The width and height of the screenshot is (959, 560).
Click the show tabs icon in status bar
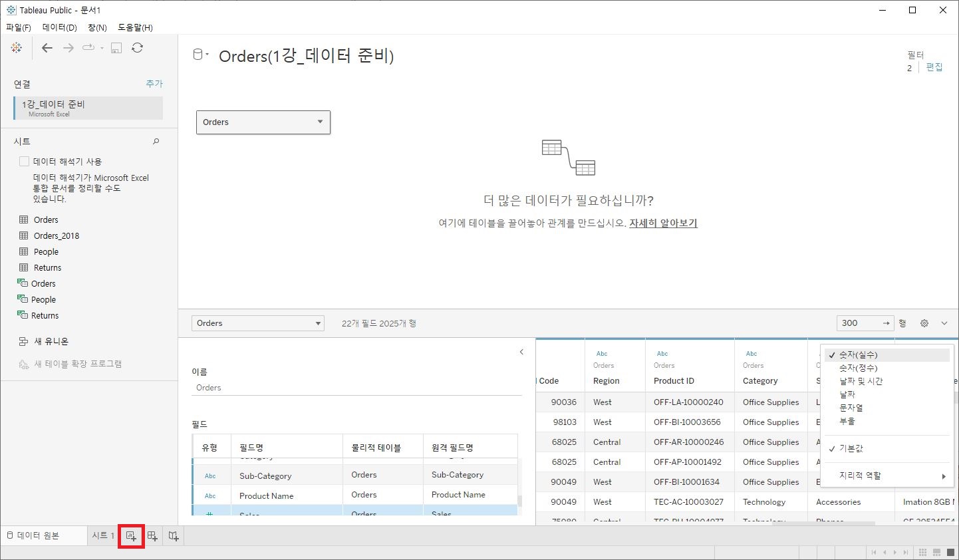coord(950,553)
